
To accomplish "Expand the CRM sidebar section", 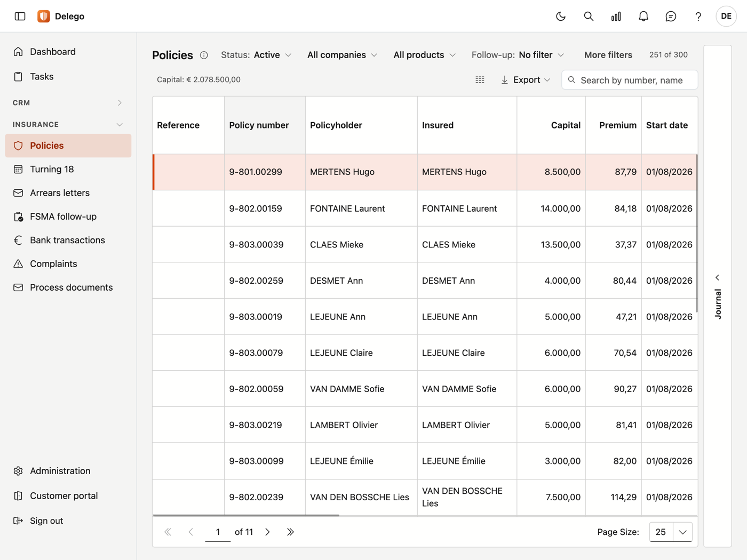I will point(68,102).
